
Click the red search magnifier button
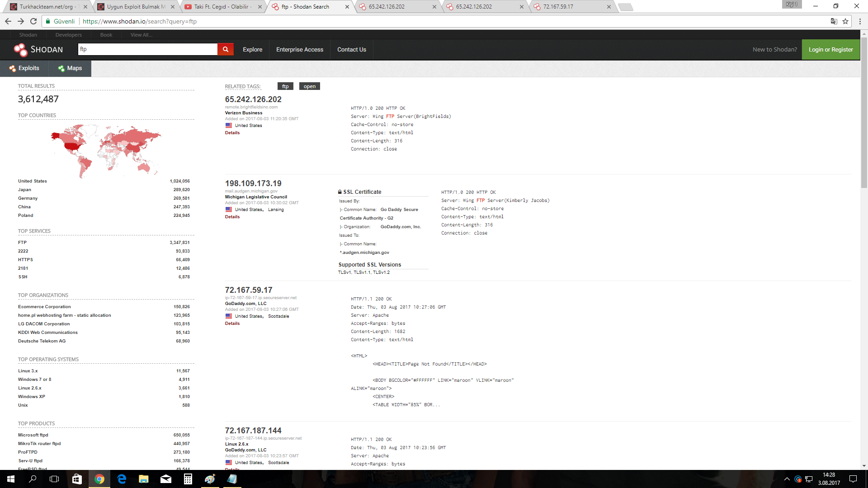point(226,49)
